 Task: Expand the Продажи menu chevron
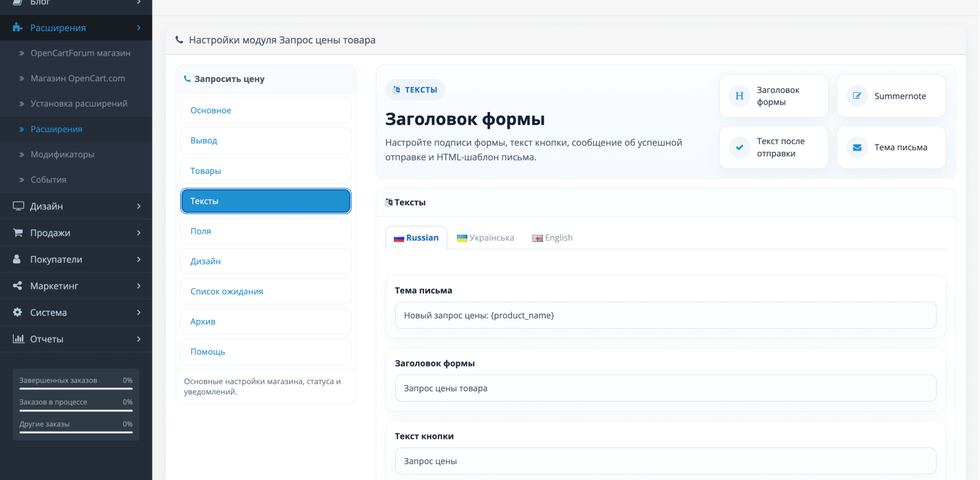[139, 233]
